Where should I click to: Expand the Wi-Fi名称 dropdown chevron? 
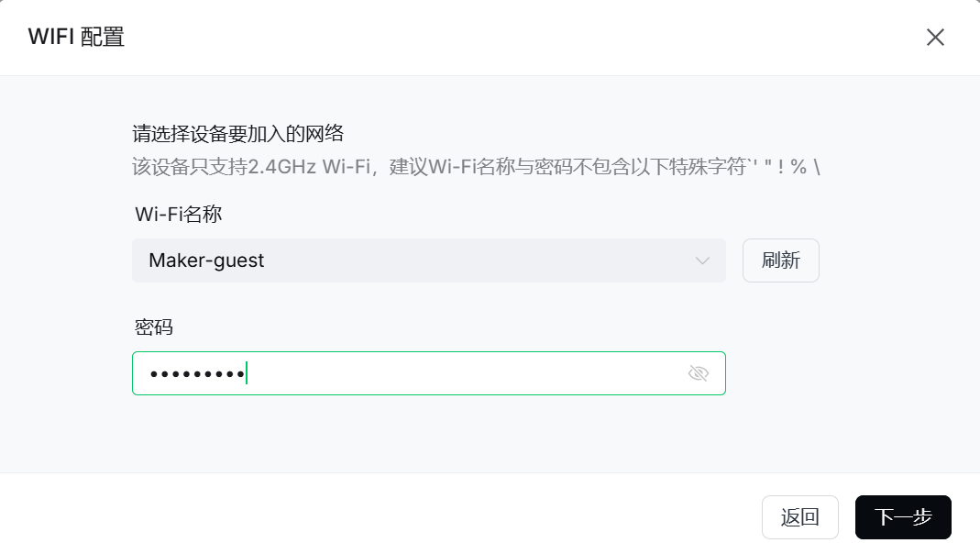(702, 260)
